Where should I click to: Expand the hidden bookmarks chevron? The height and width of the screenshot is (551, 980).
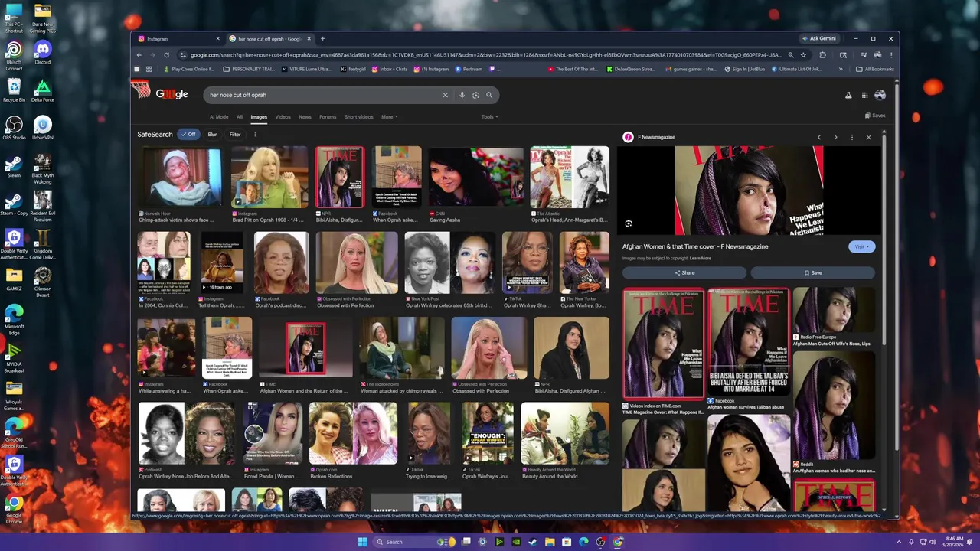coord(841,69)
